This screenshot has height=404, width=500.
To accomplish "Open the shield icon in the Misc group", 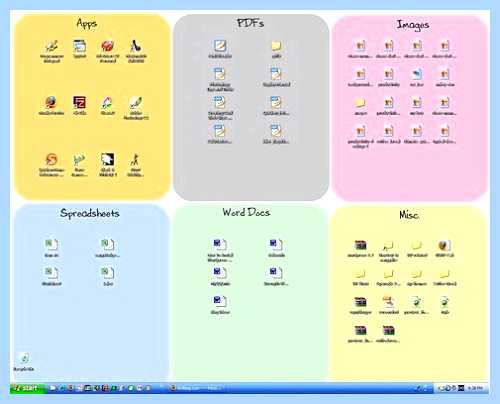I will click(444, 246).
